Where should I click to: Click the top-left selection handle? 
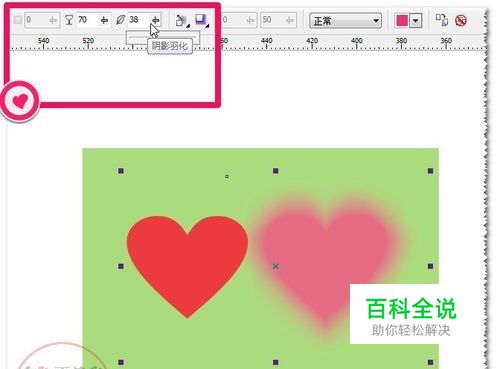coord(121,171)
